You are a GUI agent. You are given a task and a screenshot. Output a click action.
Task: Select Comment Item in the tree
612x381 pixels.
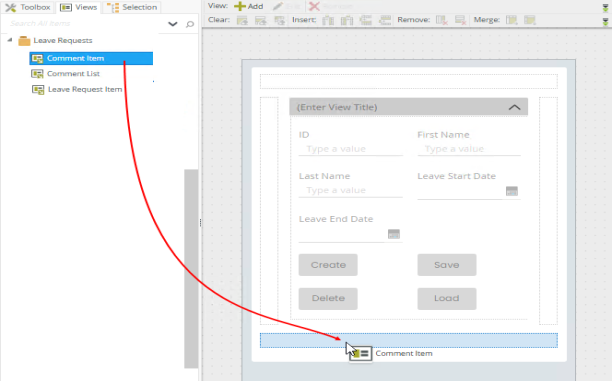tap(91, 58)
